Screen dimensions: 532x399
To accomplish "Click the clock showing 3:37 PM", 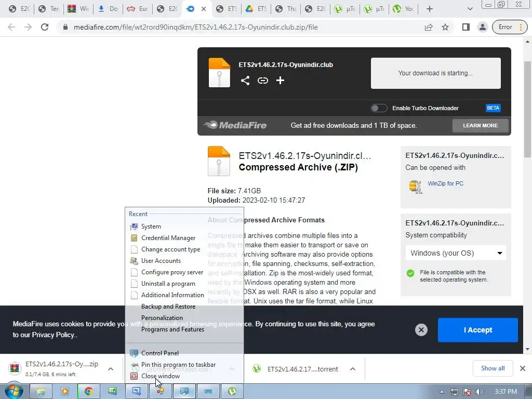I will tap(506, 392).
